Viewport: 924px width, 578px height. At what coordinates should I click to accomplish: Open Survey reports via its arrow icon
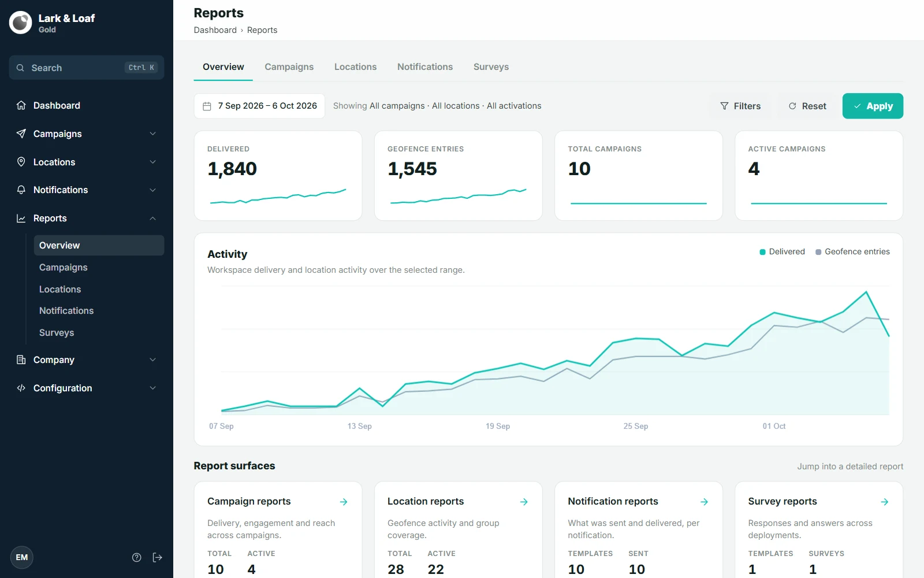pyautogui.click(x=884, y=502)
